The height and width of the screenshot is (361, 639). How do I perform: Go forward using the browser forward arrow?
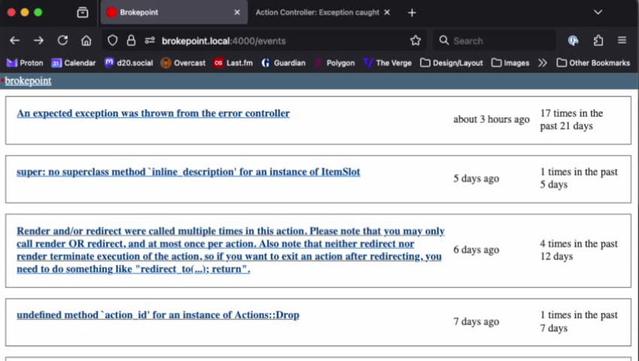coord(39,40)
